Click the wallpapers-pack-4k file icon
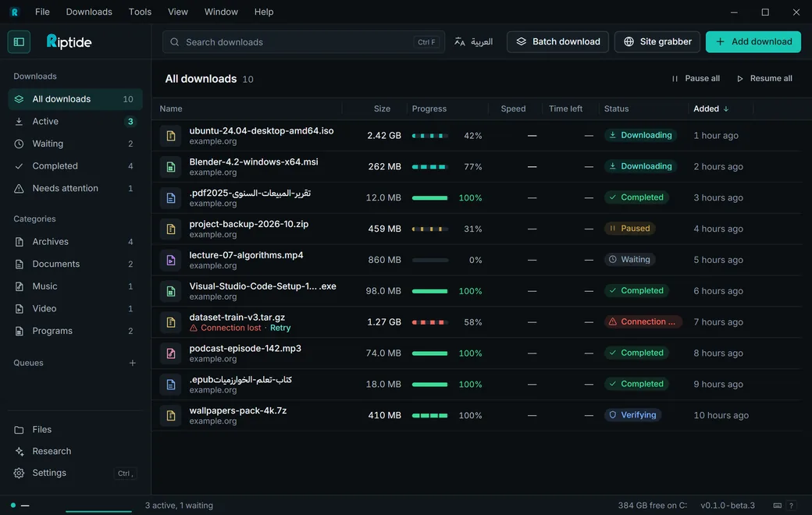812x515 pixels. (x=170, y=415)
